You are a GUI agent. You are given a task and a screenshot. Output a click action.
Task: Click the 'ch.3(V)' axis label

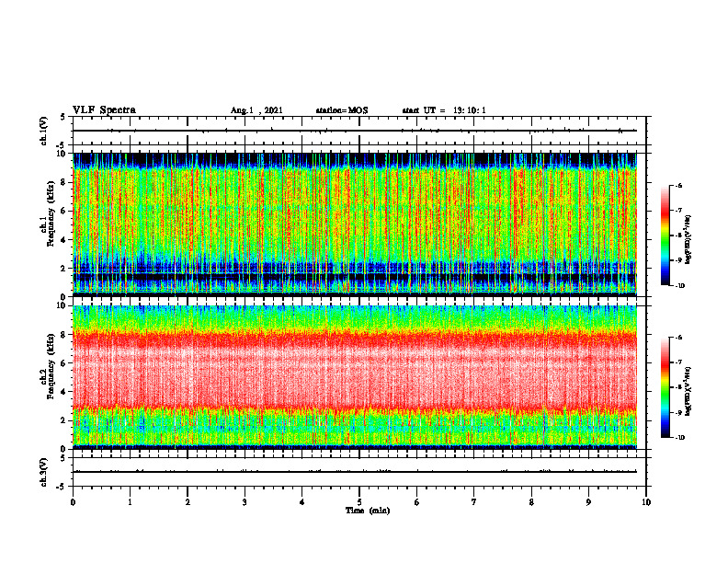pyautogui.click(x=43, y=472)
